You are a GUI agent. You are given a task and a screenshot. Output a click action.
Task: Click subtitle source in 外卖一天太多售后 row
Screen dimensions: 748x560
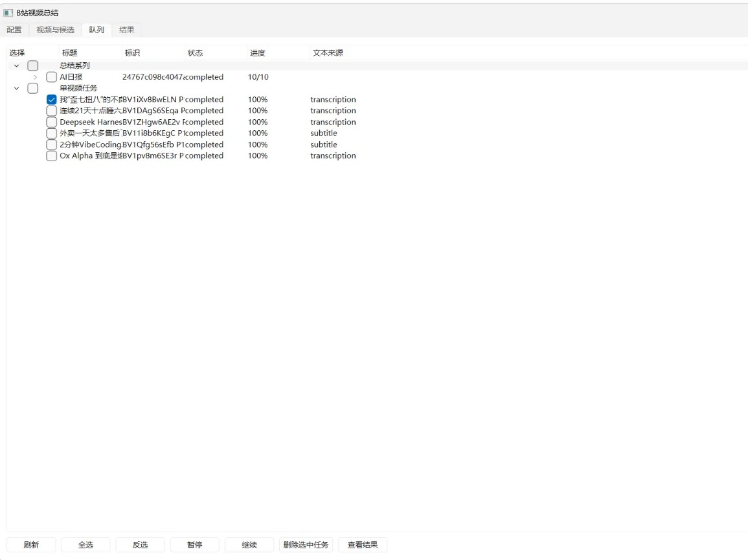pyautogui.click(x=324, y=133)
